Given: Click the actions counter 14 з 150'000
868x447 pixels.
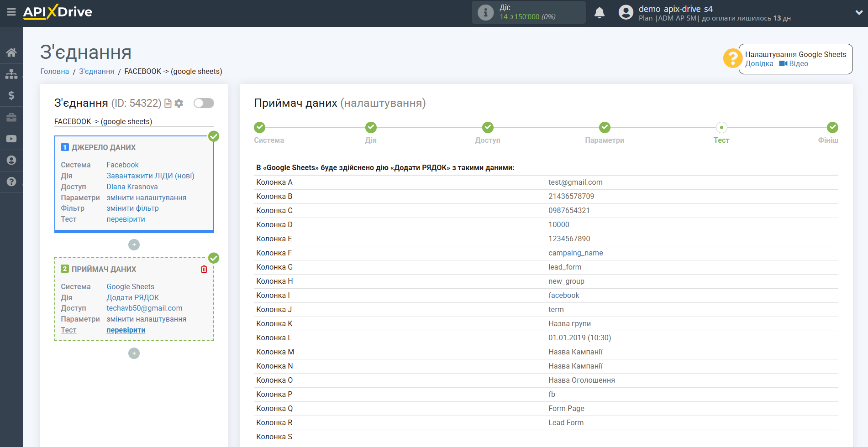Looking at the screenshot, I should click(x=527, y=17).
